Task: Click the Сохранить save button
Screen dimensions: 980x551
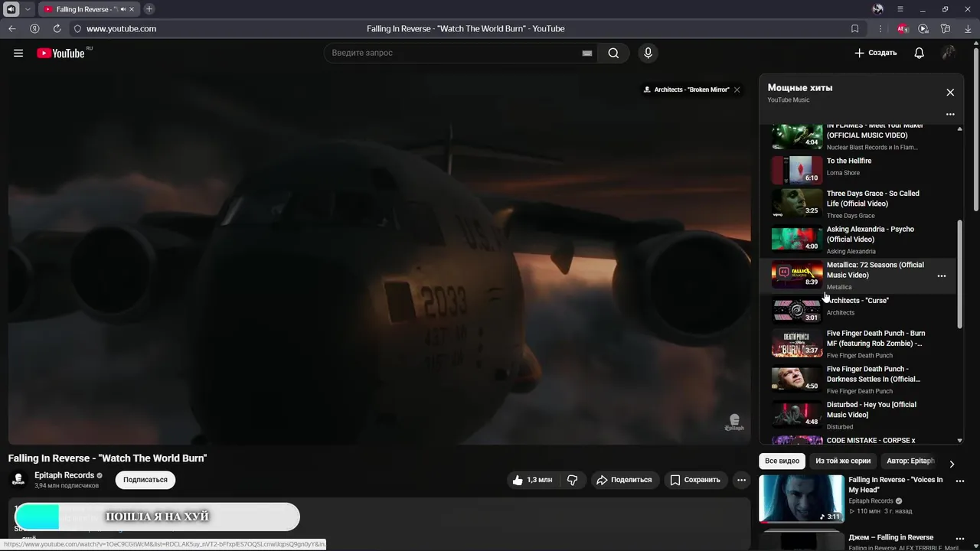Action: pyautogui.click(x=695, y=480)
